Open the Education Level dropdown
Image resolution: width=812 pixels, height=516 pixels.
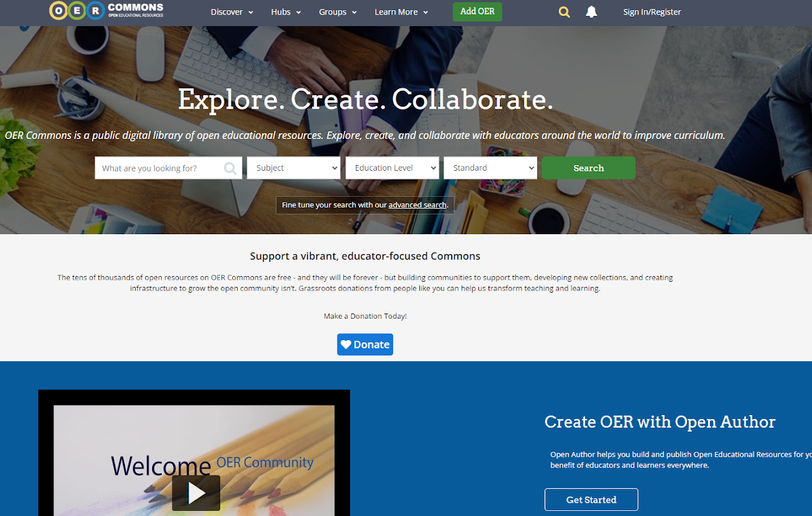coord(392,168)
